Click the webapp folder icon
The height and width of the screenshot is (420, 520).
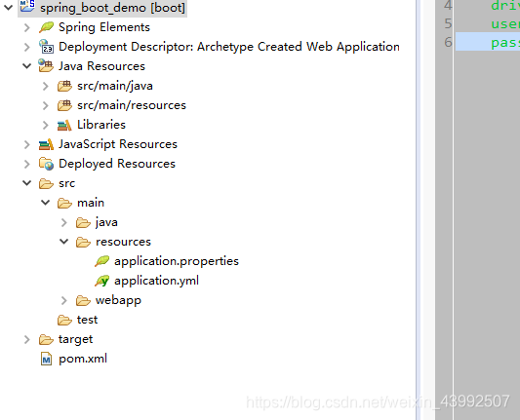point(83,300)
